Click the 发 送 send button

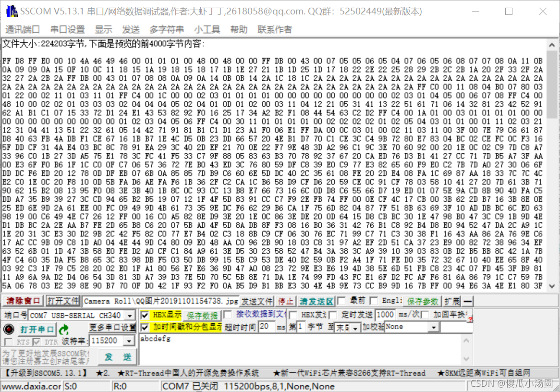[x=118, y=356]
